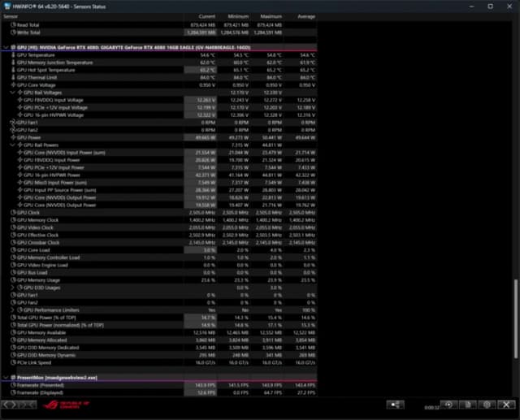Viewport: 520px width, 420px height.
Task: Open sensor settings with the gear icon
Action: click(487, 405)
